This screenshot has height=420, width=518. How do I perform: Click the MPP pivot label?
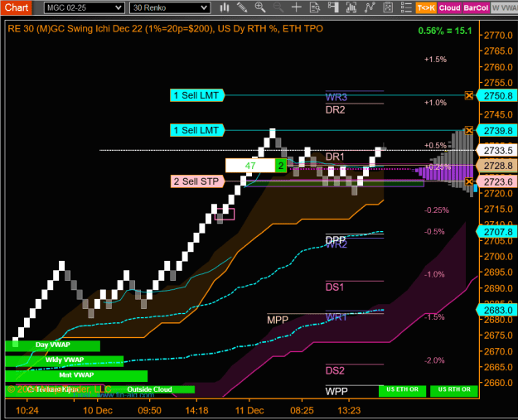click(x=278, y=320)
